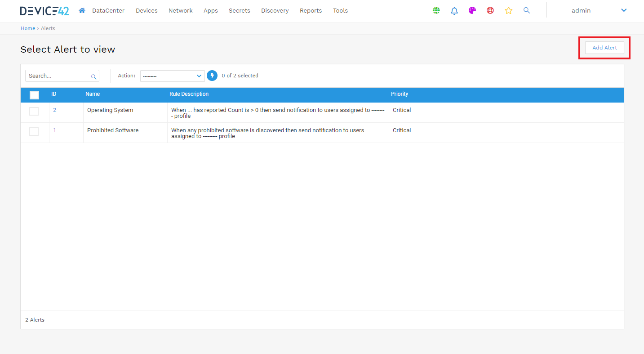
Task: Open the red lifebuoy help icon
Action: pos(490,10)
